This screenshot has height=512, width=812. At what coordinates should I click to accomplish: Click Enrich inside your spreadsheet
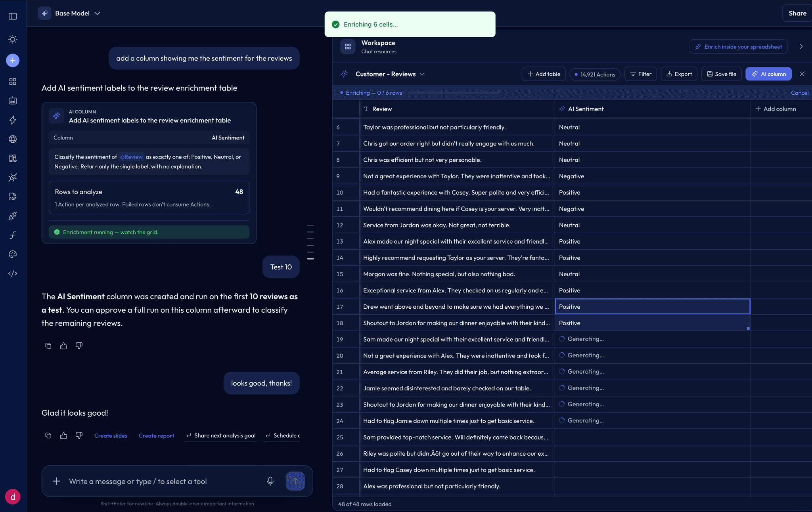(x=738, y=46)
